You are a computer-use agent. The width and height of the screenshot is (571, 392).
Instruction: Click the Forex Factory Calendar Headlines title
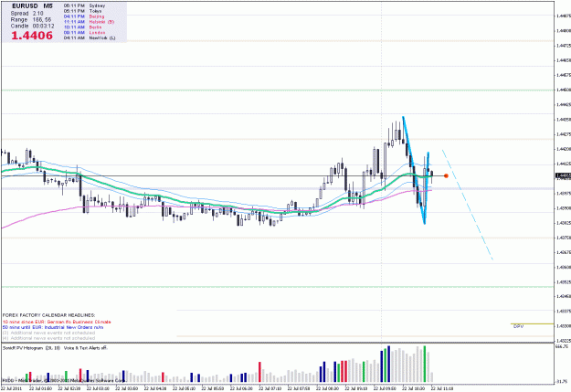click(x=48, y=315)
